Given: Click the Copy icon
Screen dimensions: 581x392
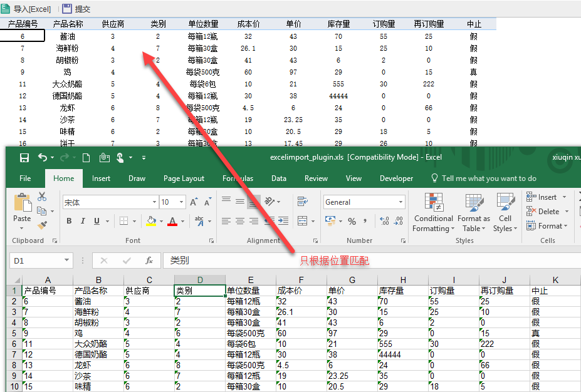Looking at the screenshot, I should 42,211.
